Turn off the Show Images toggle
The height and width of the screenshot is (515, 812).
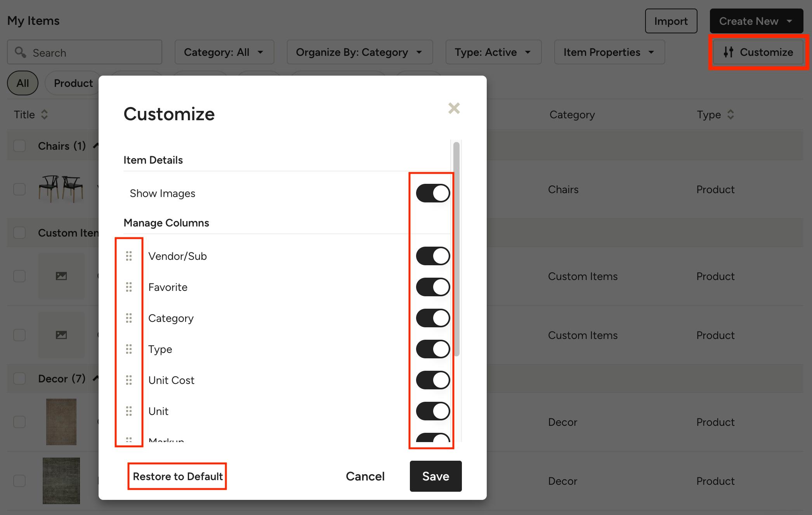click(433, 193)
